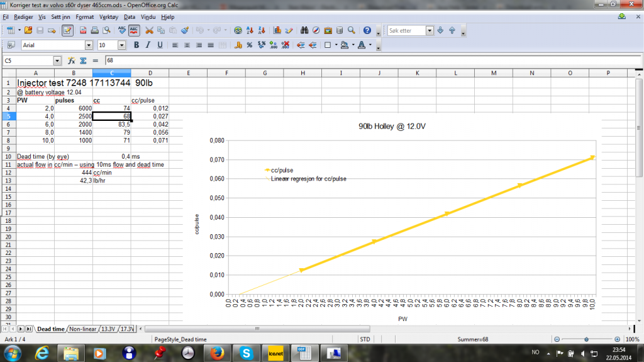This screenshot has width=644, height=362.
Task: Expand the Søk etter search dropdown
Action: [x=430, y=31]
